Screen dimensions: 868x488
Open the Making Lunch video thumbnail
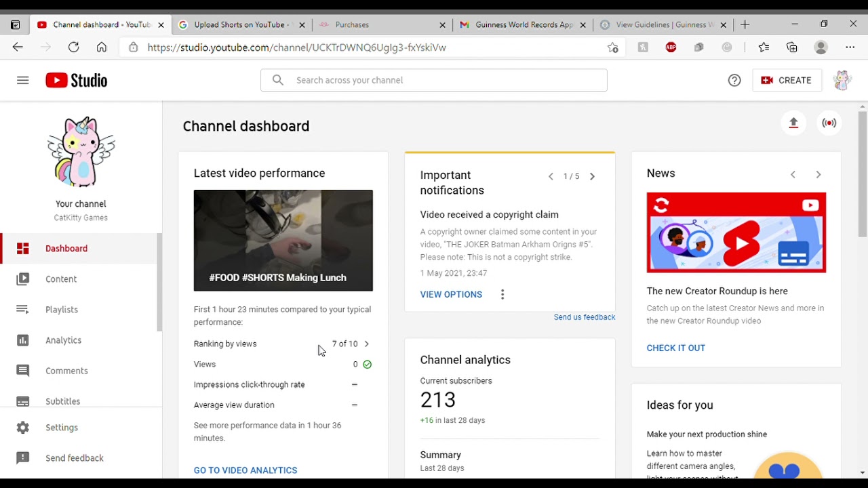pos(283,240)
